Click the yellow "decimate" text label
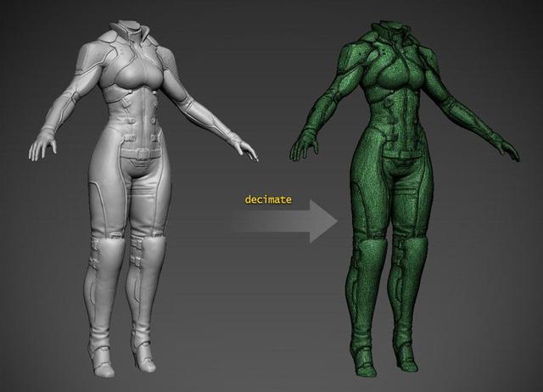 (268, 199)
